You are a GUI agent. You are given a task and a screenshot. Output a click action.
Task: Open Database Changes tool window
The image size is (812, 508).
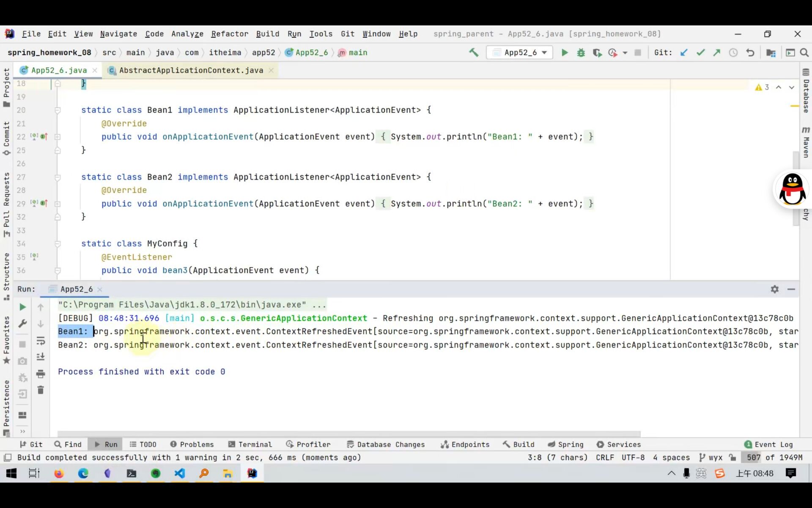pos(386,444)
